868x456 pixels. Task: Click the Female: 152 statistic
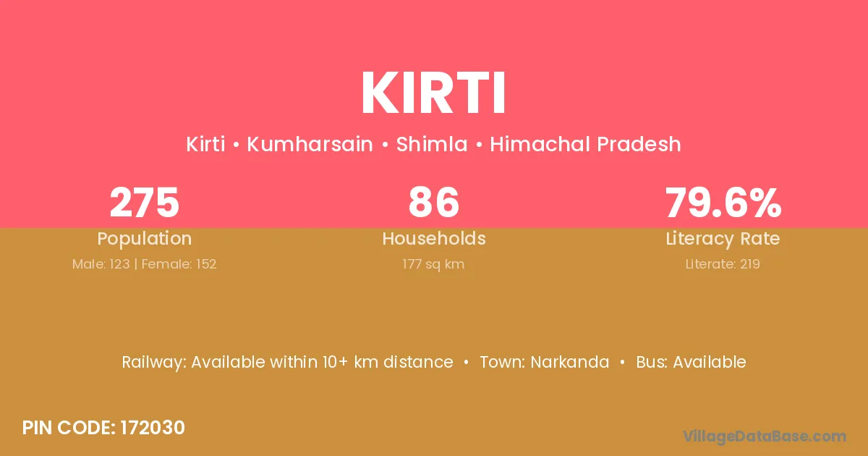(179, 264)
